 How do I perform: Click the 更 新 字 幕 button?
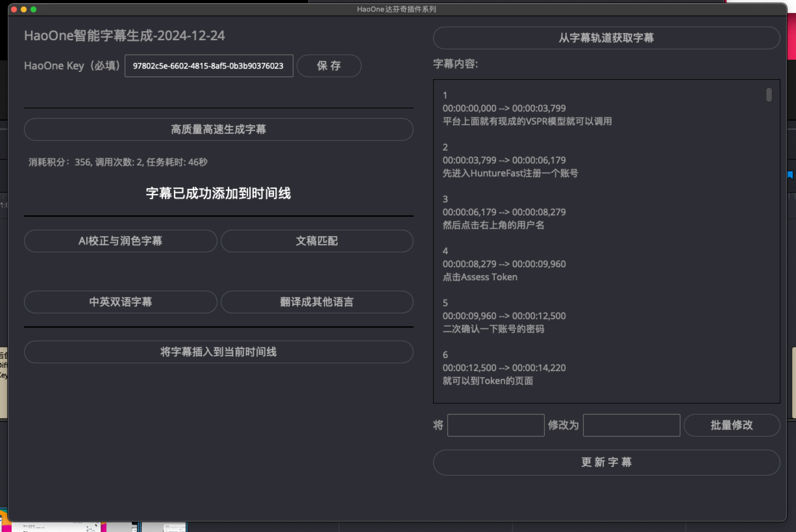pyautogui.click(x=606, y=462)
